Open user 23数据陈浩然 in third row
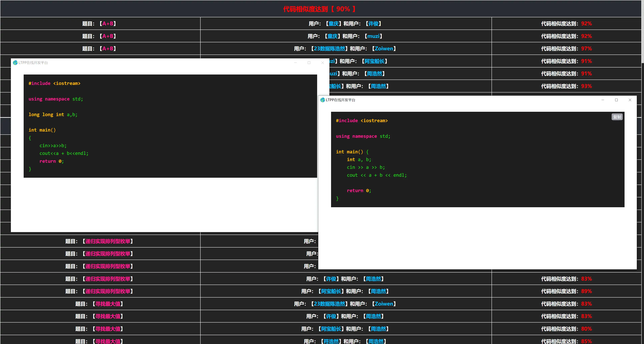The width and height of the screenshot is (644, 344). (x=329, y=48)
